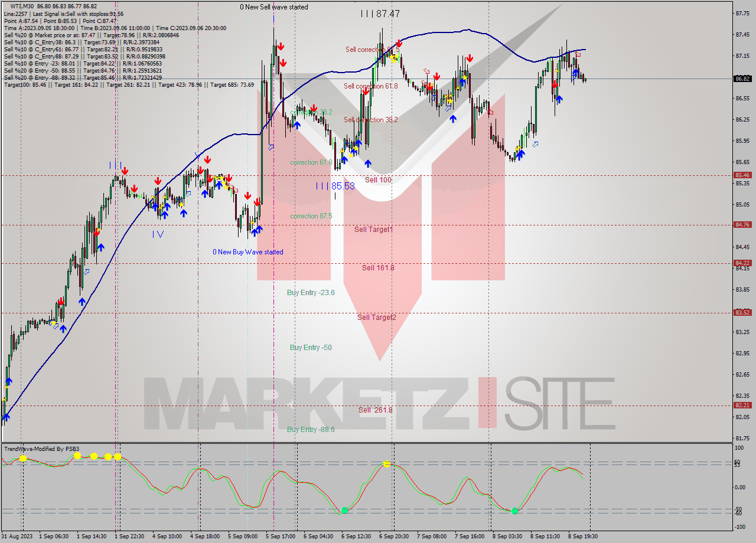Click the 87.75 price axis value
This screenshot has height=543, width=756.
(742, 13)
